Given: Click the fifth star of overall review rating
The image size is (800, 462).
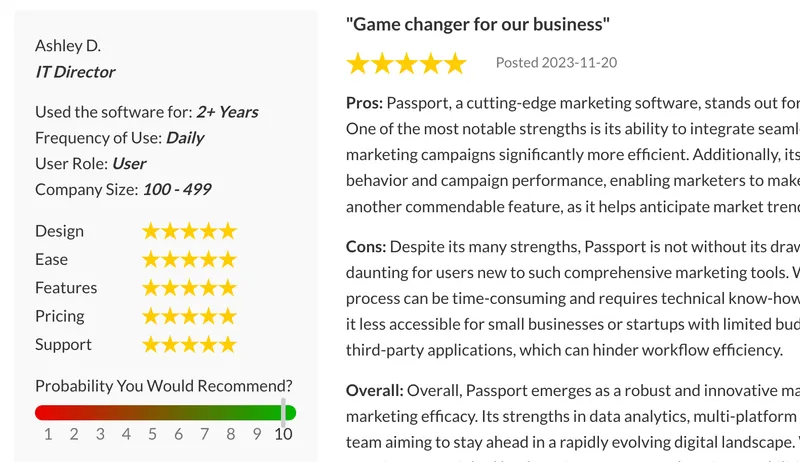Looking at the screenshot, I should [x=455, y=64].
